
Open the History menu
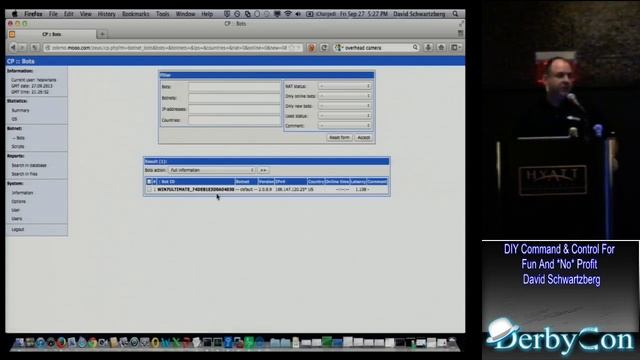107,14
